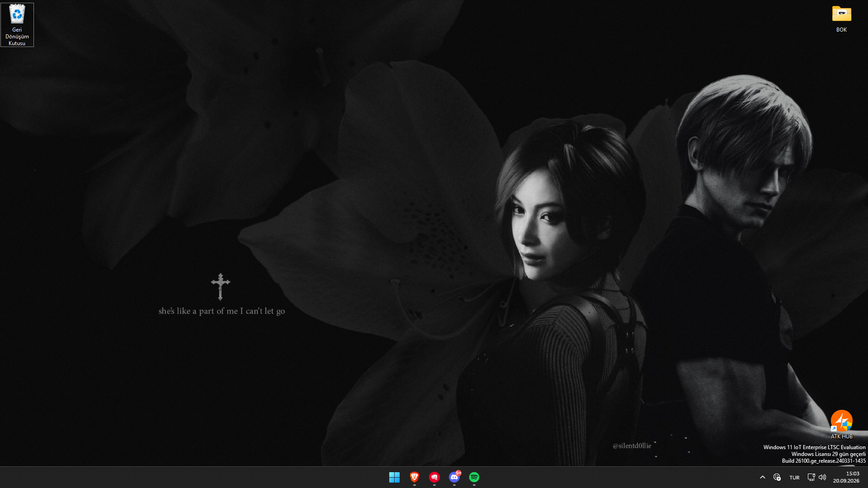Viewport: 868px width, 488px height.
Task: Open the TUR input language switcher
Action: [x=794, y=478]
